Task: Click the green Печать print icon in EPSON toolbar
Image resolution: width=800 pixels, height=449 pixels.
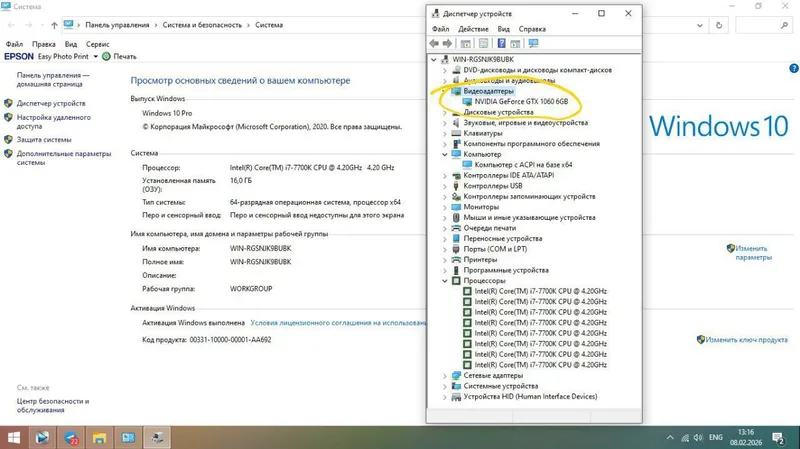Action: point(106,57)
